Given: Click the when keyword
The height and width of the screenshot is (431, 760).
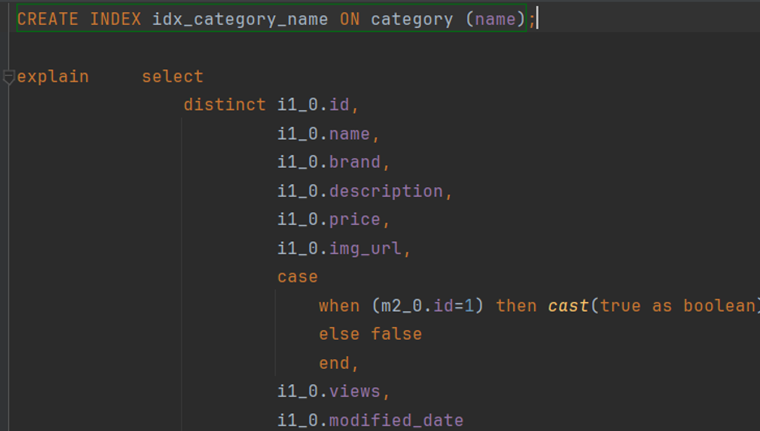Looking at the screenshot, I should 339,306.
